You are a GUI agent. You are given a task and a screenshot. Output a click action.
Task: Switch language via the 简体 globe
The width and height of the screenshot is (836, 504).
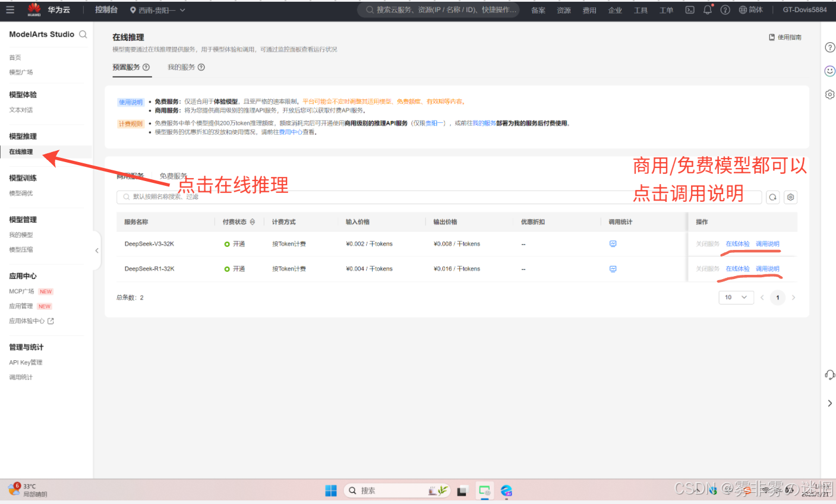[x=751, y=9]
